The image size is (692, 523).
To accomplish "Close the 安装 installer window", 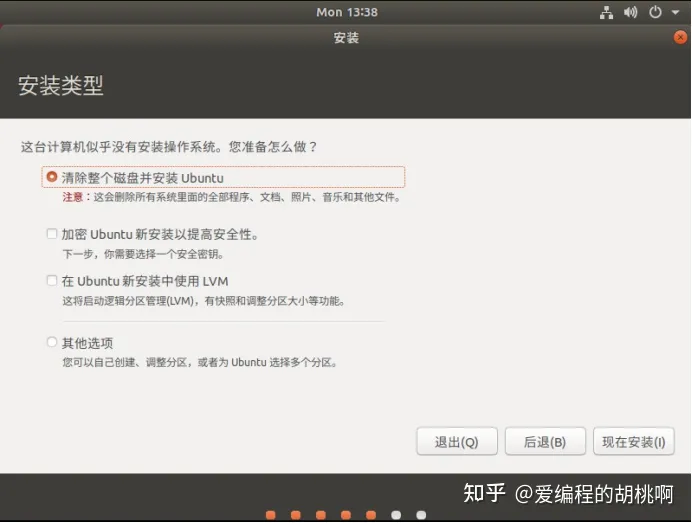I will 680,38.
